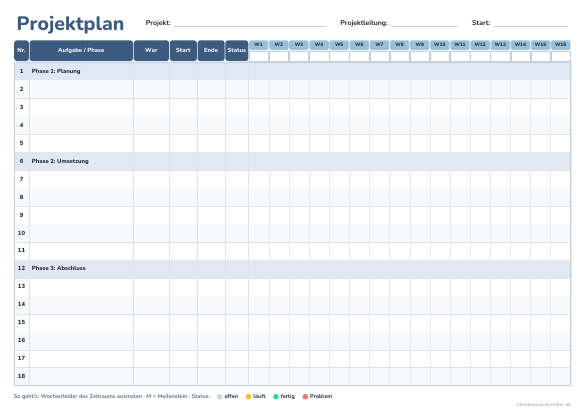The height and width of the screenshot is (414, 585).
Task: Click the Projektplan title
Action: click(70, 24)
